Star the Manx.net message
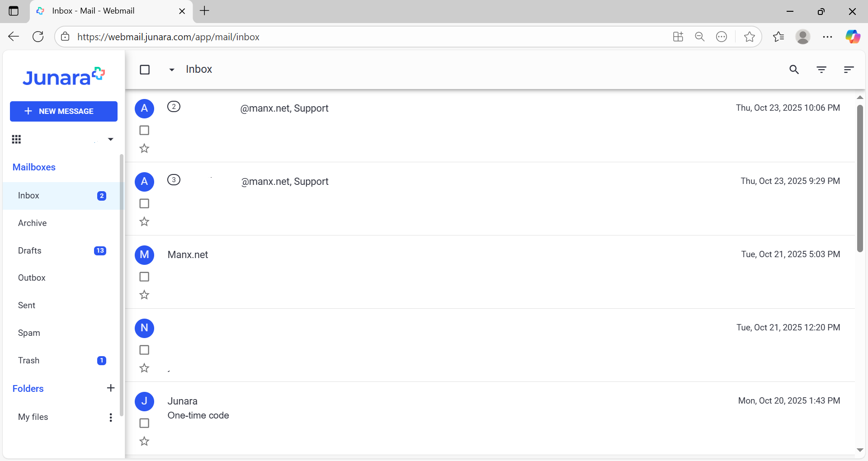868x461 pixels. pos(144,295)
